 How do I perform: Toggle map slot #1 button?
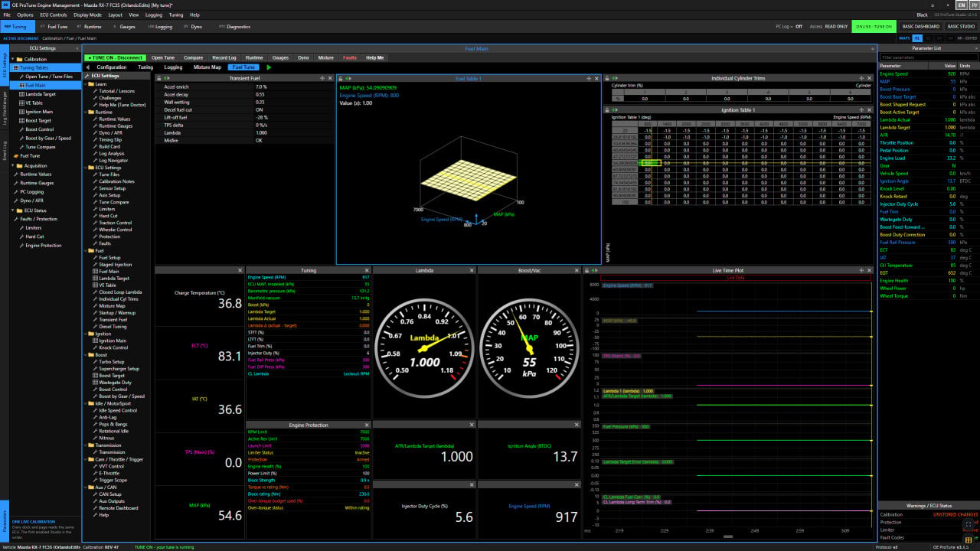click(917, 37)
